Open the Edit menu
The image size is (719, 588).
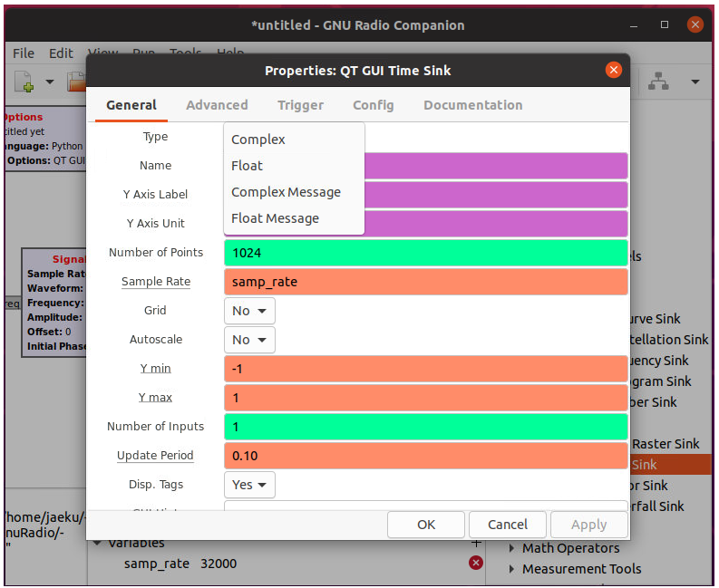click(61, 53)
